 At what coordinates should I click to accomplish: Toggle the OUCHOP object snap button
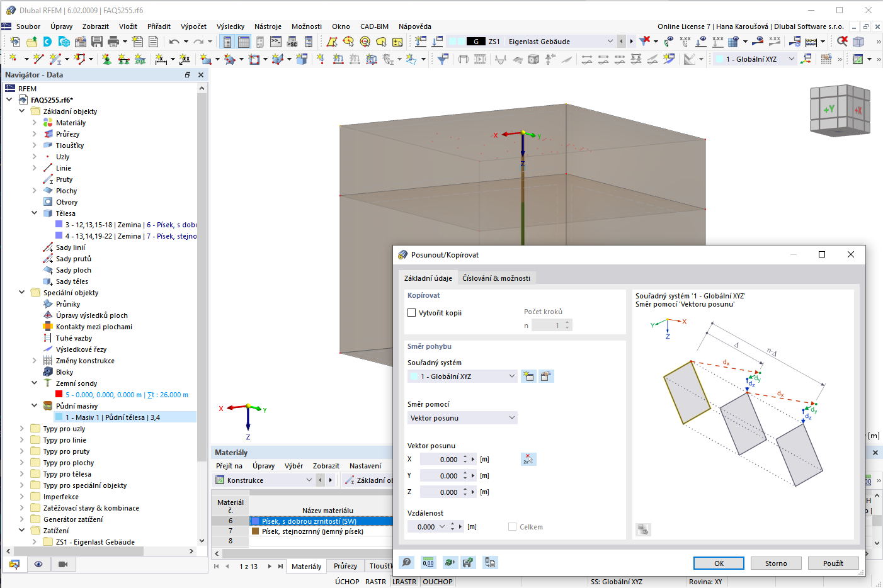(438, 582)
